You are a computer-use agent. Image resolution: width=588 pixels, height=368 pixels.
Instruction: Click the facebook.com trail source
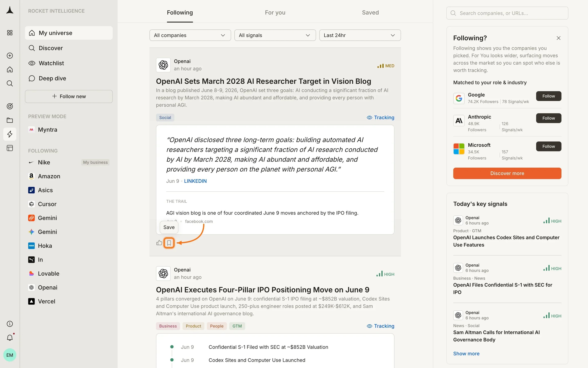pyautogui.click(x=199, y=221)
